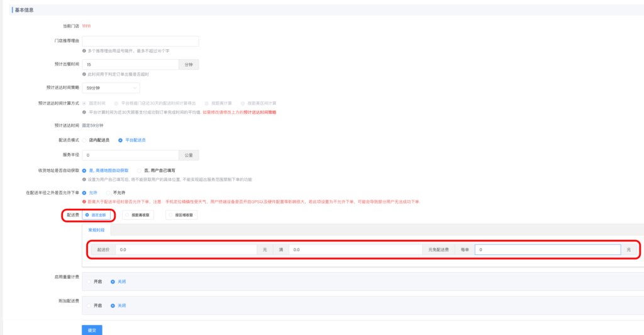Choose 固定金额 delivery fee option
The width and height of the screenshot is (644, 335).
(87, 215)
